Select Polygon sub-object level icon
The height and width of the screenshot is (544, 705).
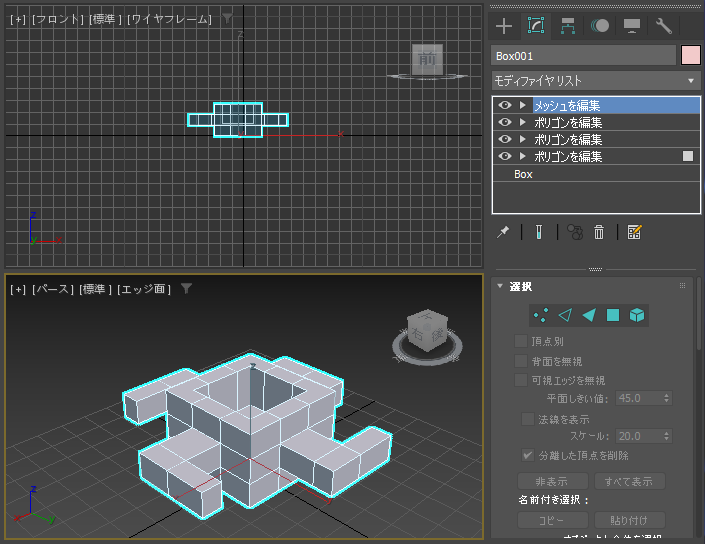613,315
